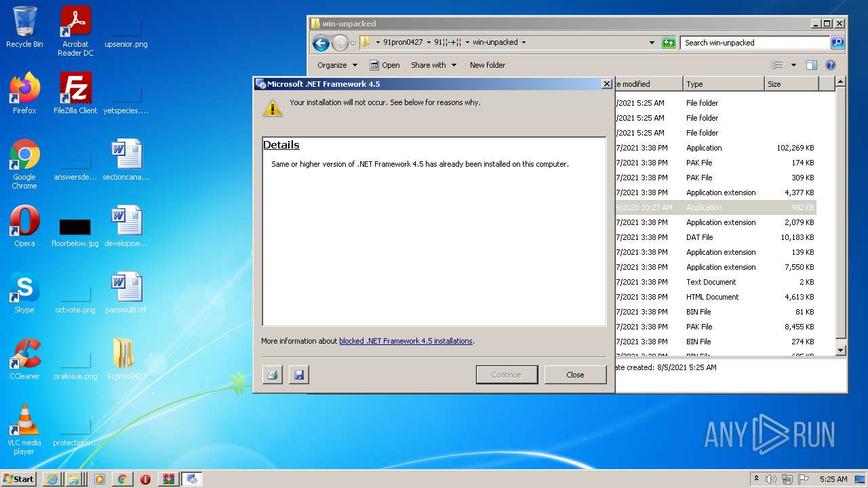Expand the win-unpacked breadcrumb arrow

click(x=524, y=42)
